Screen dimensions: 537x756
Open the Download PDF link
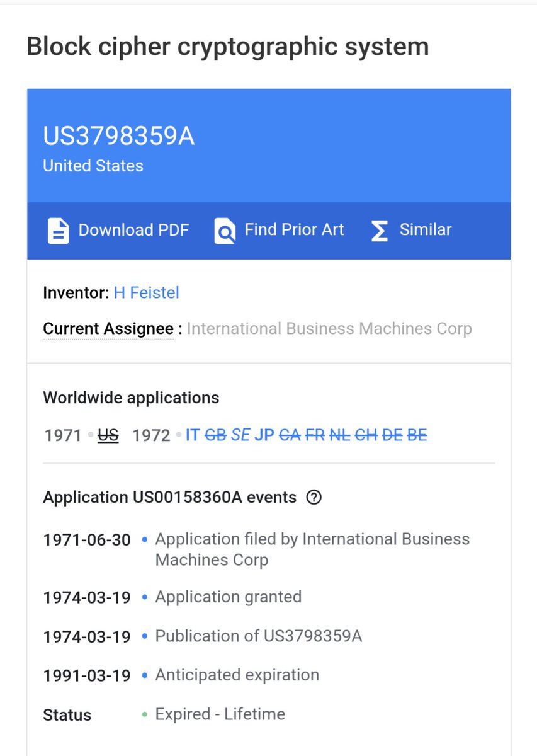133,230
